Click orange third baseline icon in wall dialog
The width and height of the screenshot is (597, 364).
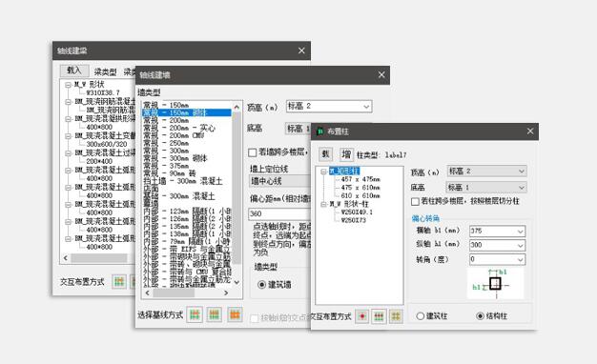tap(235, 315)
